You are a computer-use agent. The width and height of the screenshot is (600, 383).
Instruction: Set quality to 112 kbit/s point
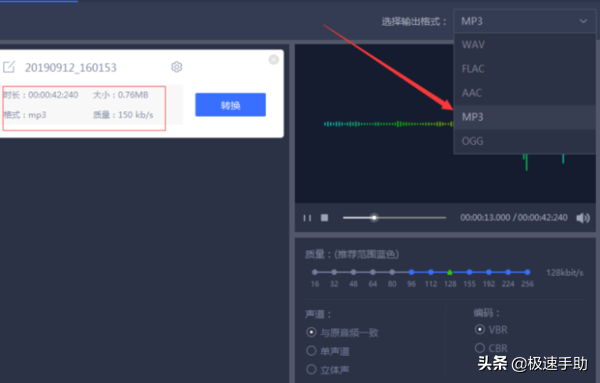pos(431,272)
